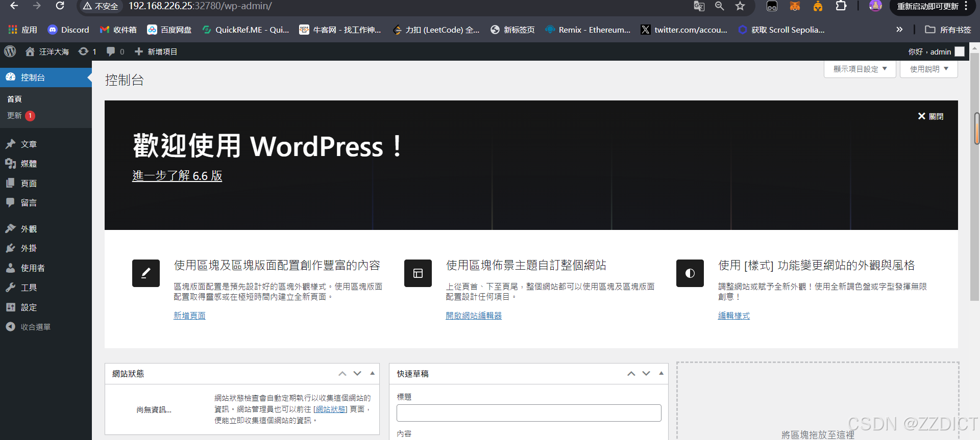Click the pencil edit icon tile

pyautogui.click(x=146, y=273)
